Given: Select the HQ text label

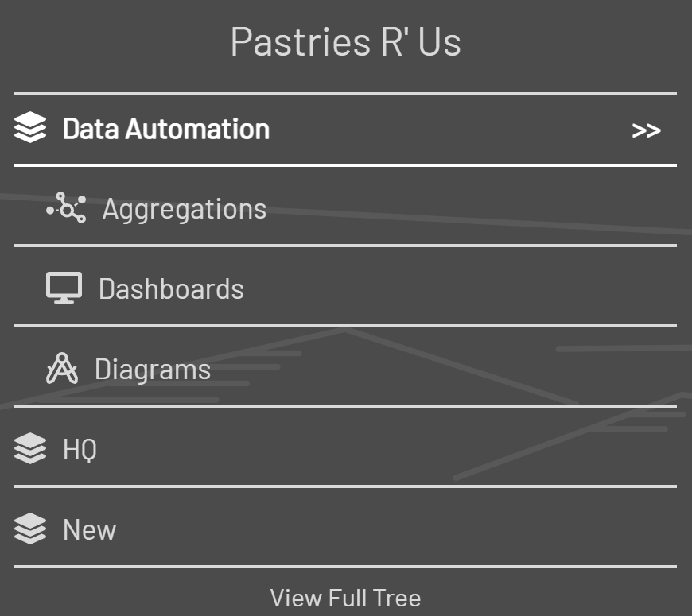Looking at the screenshot, I should pyautogui.click(x=80, y=450).
